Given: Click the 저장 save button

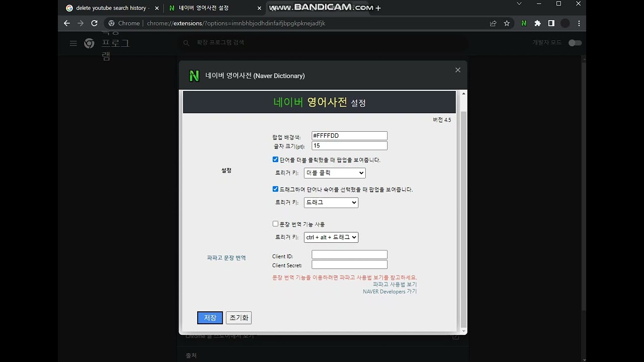Looking at the screenshot, I should tap(210, 318).
